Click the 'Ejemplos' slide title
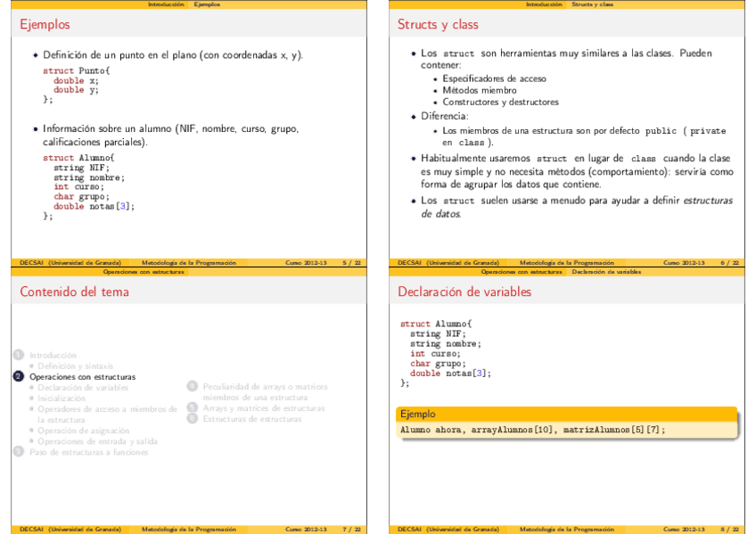Viewport: 756px width, 534px height. click(x=45, y=25)
